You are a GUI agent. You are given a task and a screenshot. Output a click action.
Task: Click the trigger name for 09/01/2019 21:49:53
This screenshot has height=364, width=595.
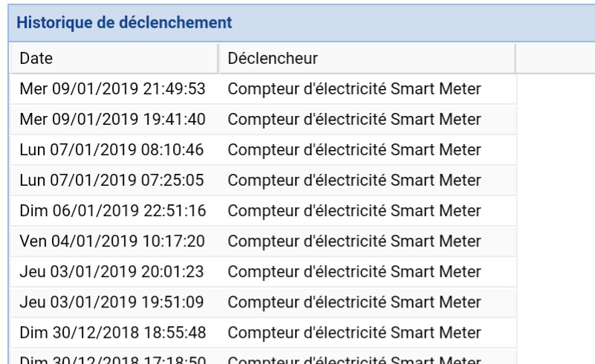(x=354, y=90)
